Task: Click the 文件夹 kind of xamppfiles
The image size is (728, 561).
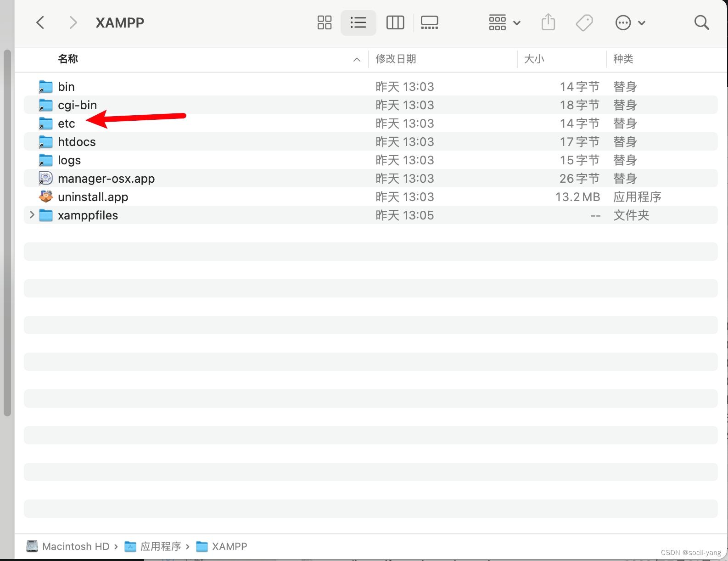Action: point(631,215)
